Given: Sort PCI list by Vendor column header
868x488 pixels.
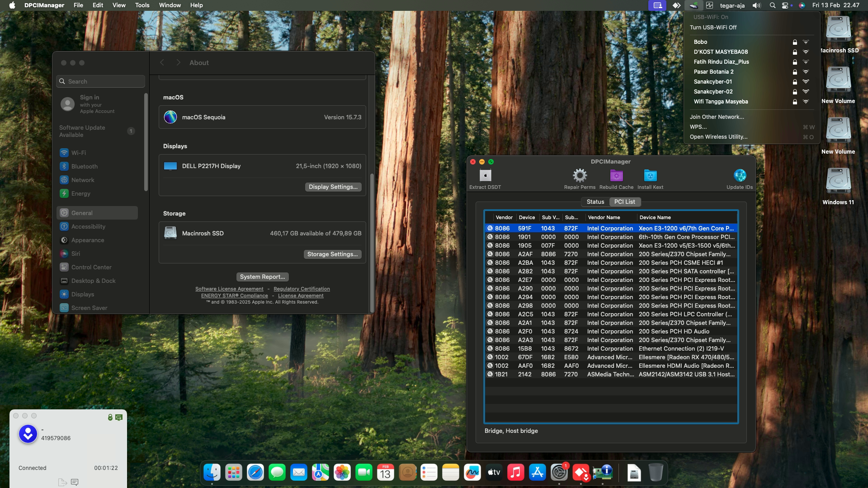Looking at the screenshot, I should 504,217.
